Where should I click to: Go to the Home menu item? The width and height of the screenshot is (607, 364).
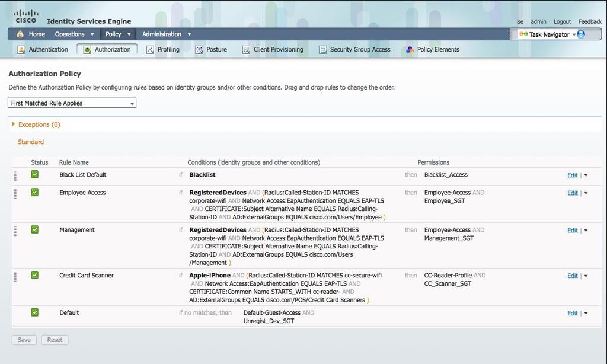(37, 34)
